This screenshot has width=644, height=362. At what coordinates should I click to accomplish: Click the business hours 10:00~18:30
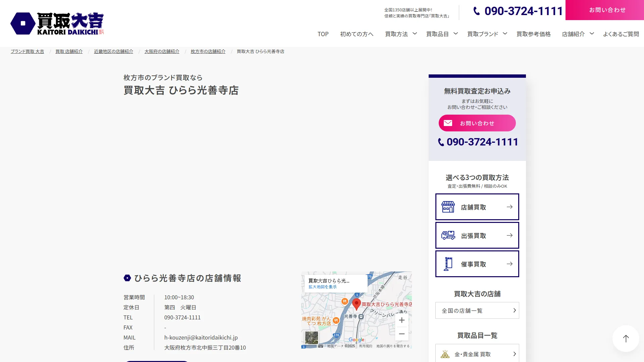click(179, 297)
